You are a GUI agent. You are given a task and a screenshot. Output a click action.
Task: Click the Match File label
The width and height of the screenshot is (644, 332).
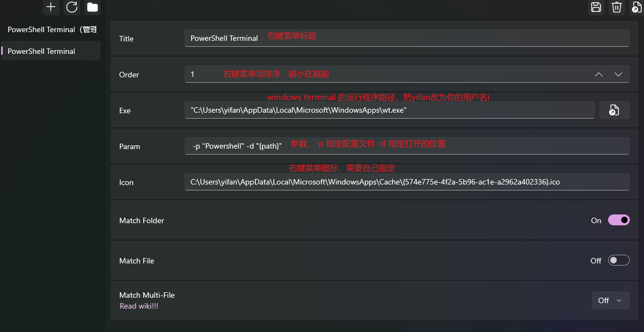136,261
